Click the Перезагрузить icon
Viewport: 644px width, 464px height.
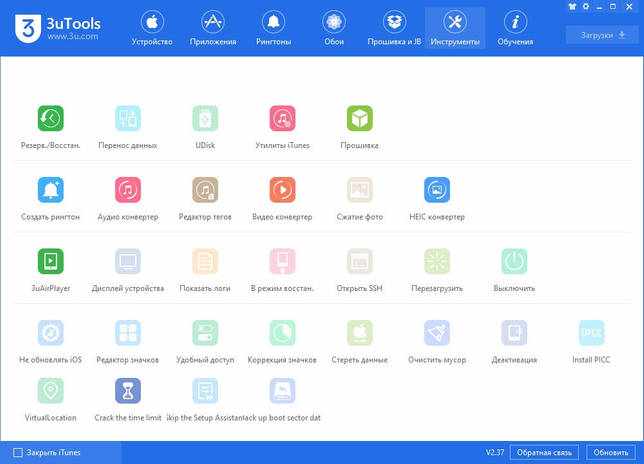(437, 262)
